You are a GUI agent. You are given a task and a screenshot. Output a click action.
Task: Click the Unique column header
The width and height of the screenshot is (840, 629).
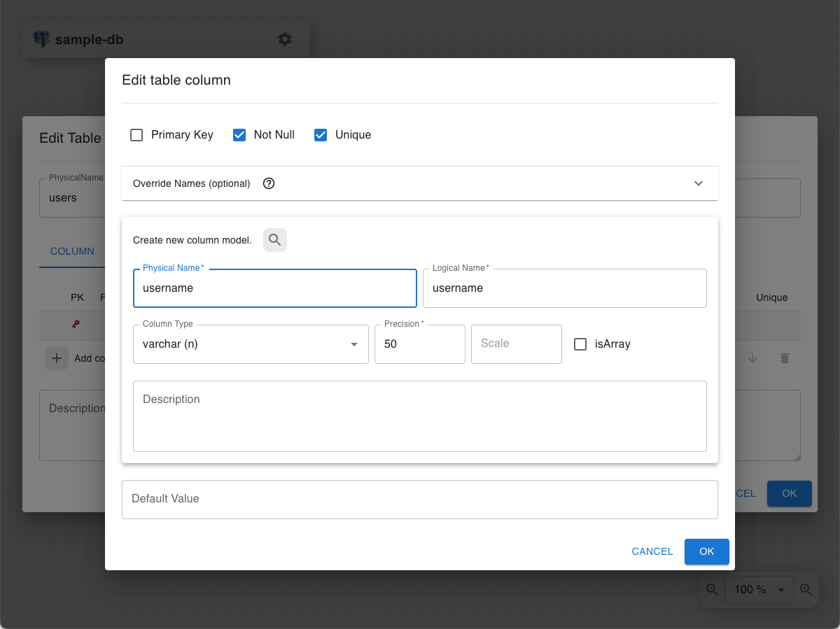(x=772, y=297)
